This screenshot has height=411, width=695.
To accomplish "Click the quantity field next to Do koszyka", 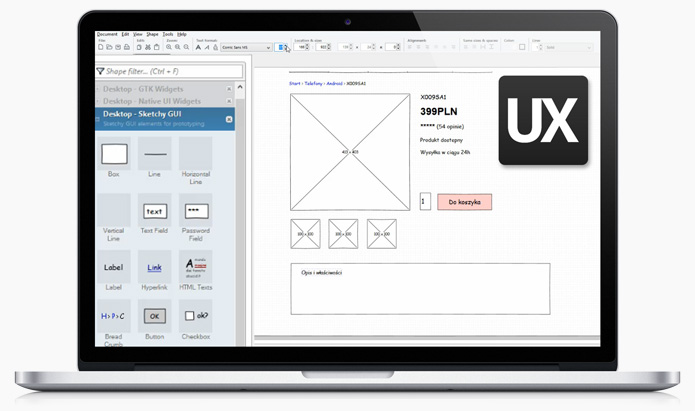I will pos(425,202).
